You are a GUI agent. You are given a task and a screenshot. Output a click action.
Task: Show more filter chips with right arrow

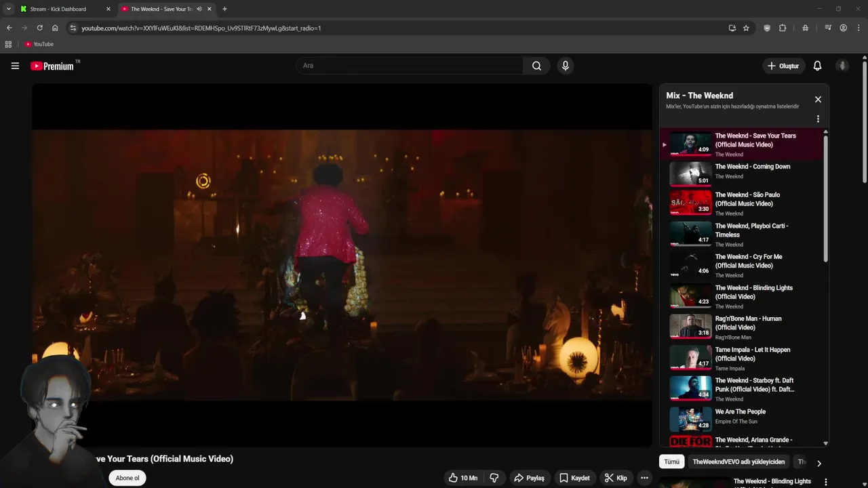coord(819,464)
